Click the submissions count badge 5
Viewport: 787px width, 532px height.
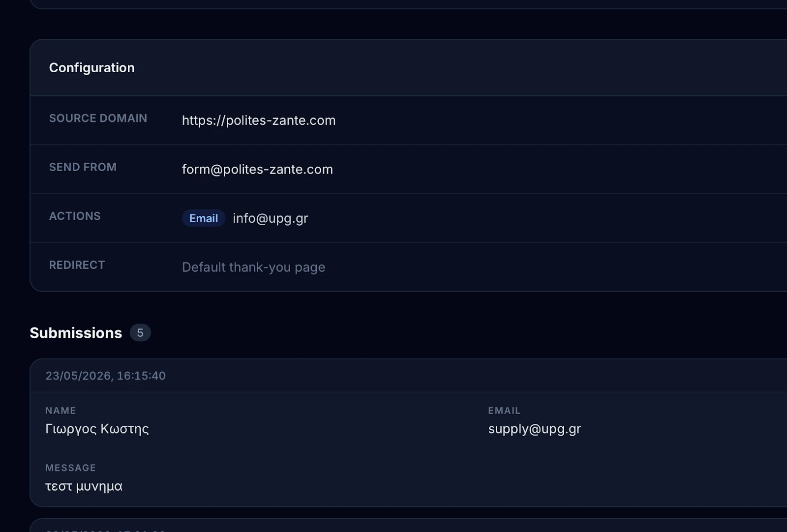pos(140,333)
